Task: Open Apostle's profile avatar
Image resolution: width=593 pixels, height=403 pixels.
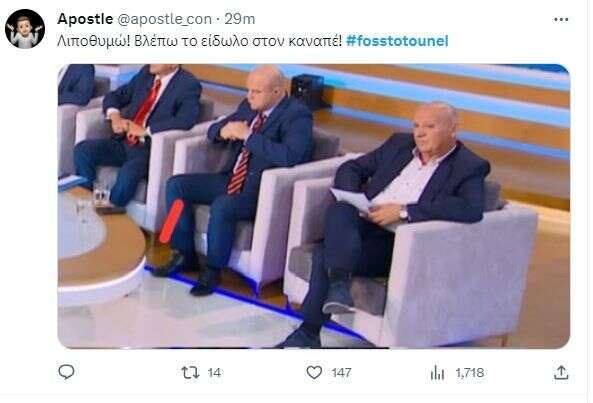Action: point(25,29)
